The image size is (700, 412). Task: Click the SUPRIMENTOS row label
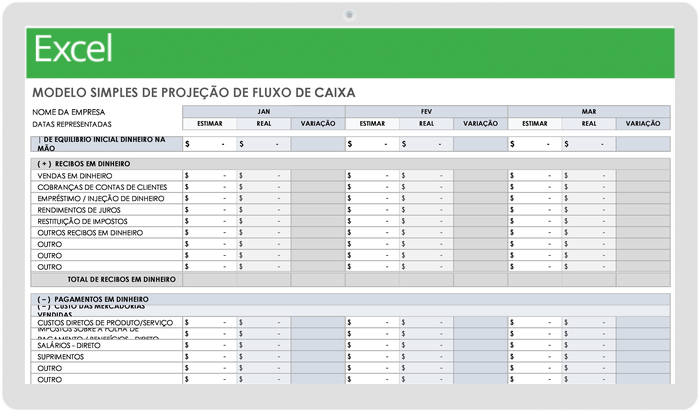coord(60,356)
